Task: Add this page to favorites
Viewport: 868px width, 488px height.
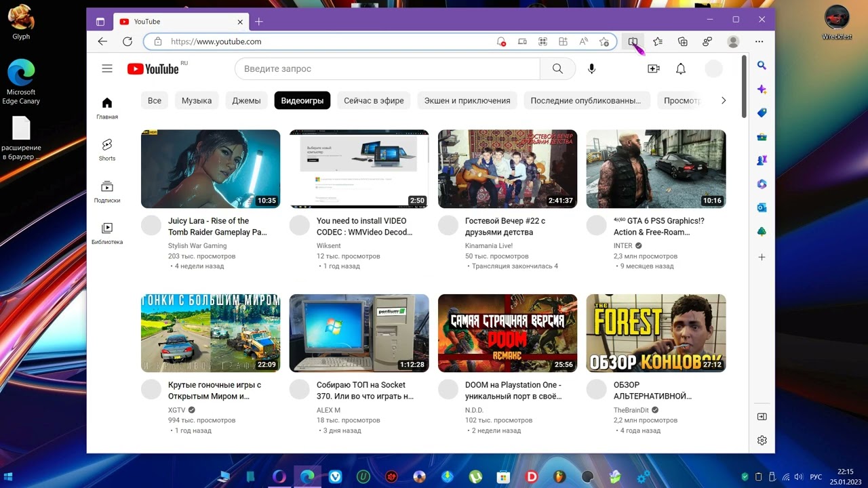Action: (x=604, y=41)
